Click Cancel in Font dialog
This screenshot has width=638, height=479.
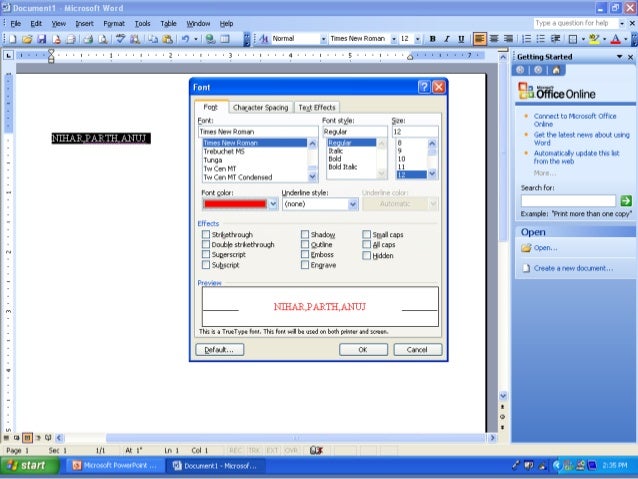point(417,350)
